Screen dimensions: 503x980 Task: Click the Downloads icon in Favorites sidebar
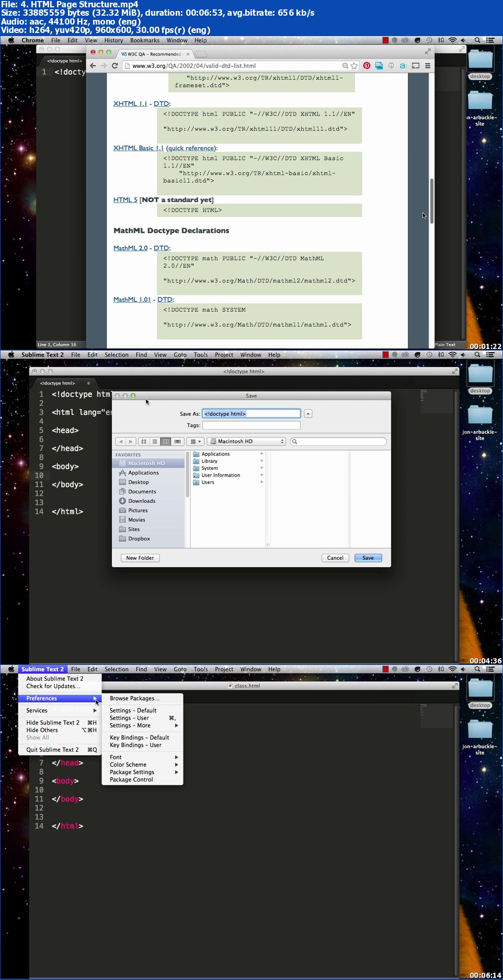122,501
